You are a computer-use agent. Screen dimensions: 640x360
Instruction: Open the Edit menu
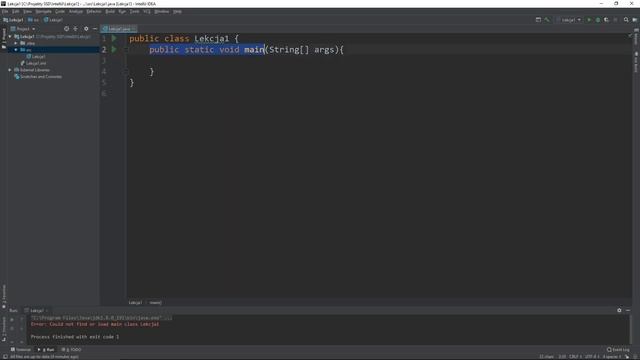pos(16,11)
